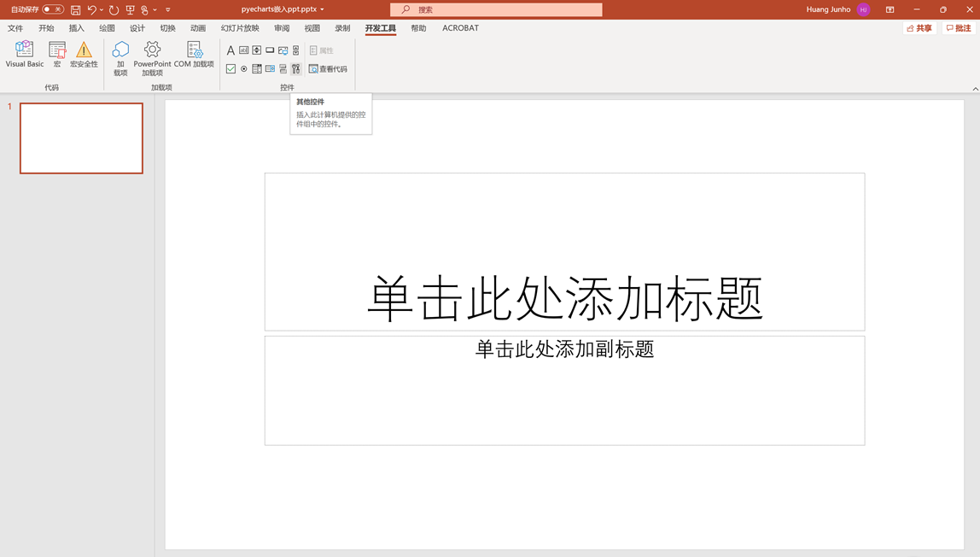This screenshot has height=557, width=980.
Task: Click the 查看代码 (View Code) icon
Action: (x=328, y=68)
